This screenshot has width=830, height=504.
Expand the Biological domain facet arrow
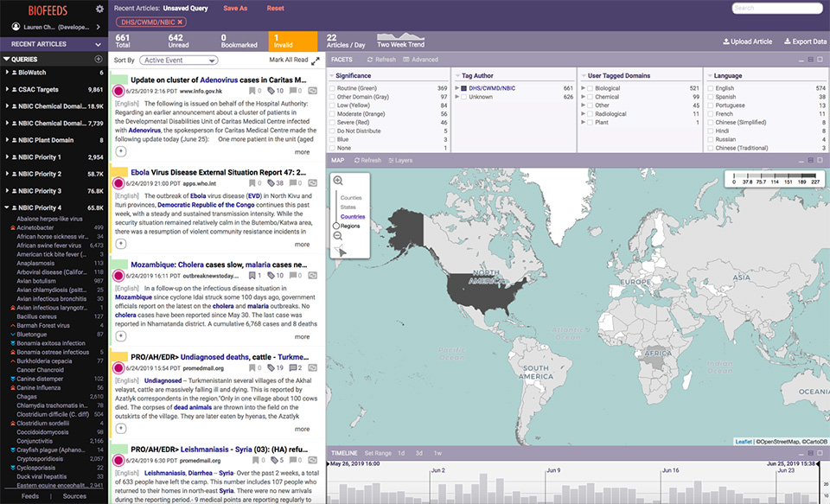[584, 88]
